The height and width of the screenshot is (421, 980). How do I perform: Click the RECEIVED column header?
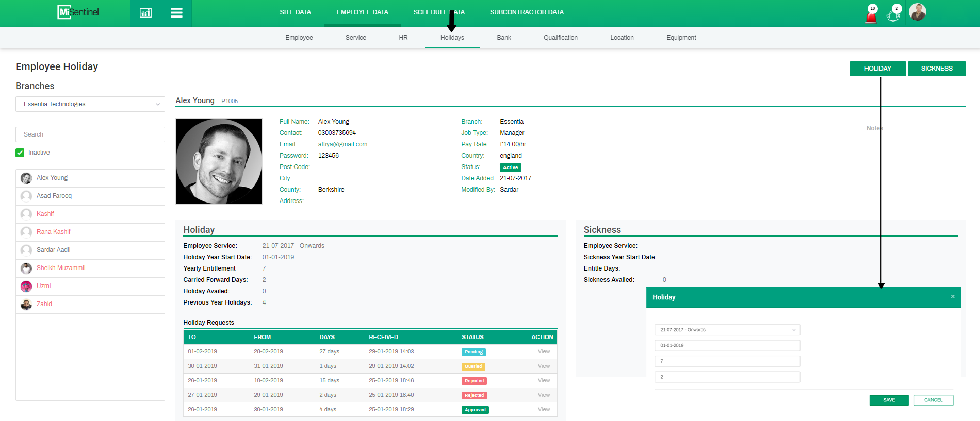tap(383, 338)
